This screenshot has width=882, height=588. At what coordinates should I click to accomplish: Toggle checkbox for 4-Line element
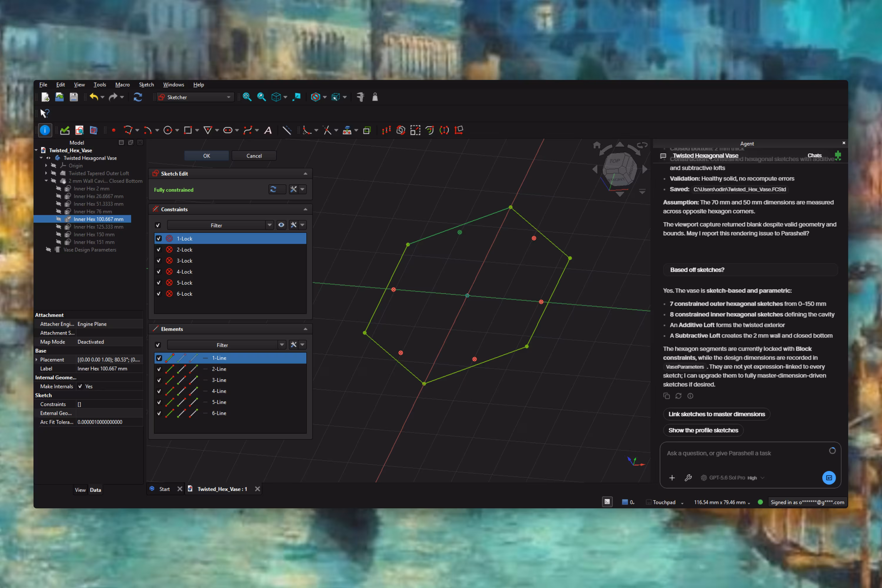tap(159, 391)
